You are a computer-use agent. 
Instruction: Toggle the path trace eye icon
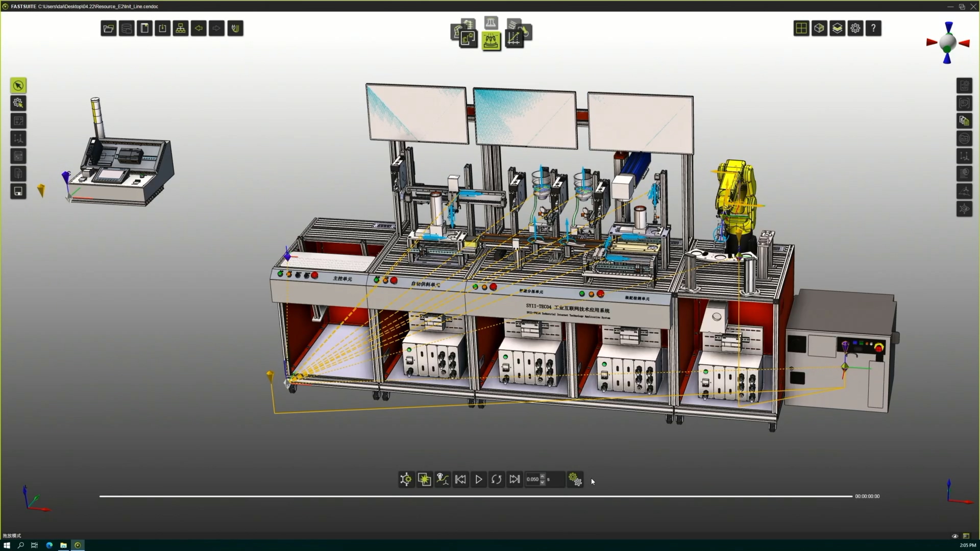click(x=442, y=479)
